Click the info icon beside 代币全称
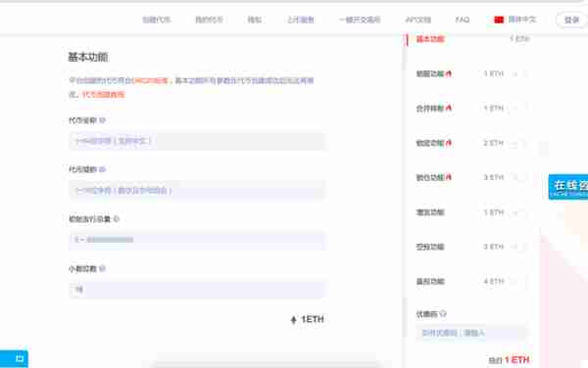The height and width of the screenshot is (368, 588). click(x=102, y=120)
